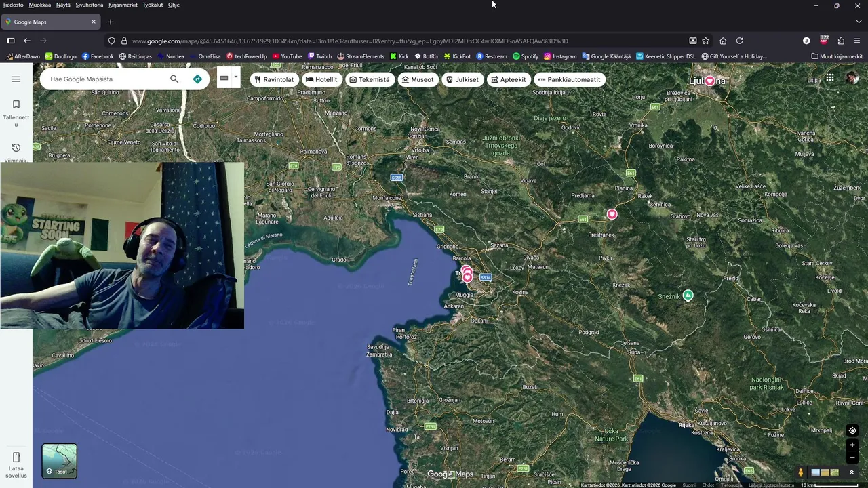Filter map by Julkiset
This screenshot has width=868, height=488.
point(462,79)
